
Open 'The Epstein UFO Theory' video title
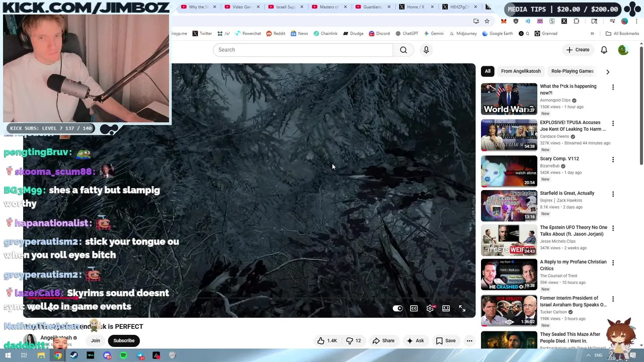pyautogui.click(x=574, y=231)
